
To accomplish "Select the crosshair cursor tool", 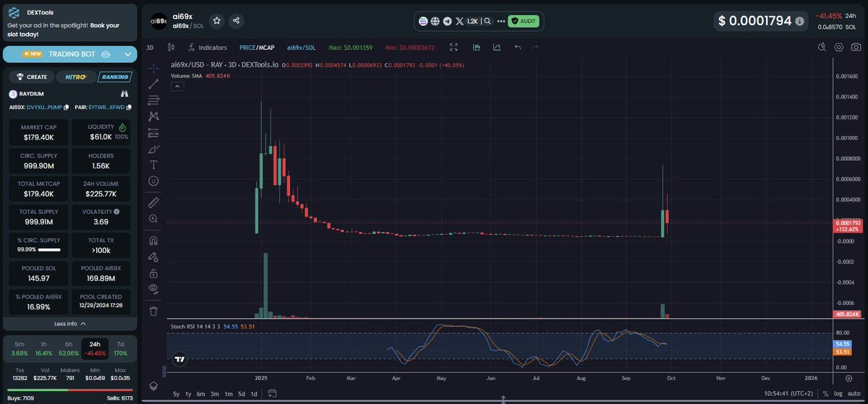I will pos(153,68).
